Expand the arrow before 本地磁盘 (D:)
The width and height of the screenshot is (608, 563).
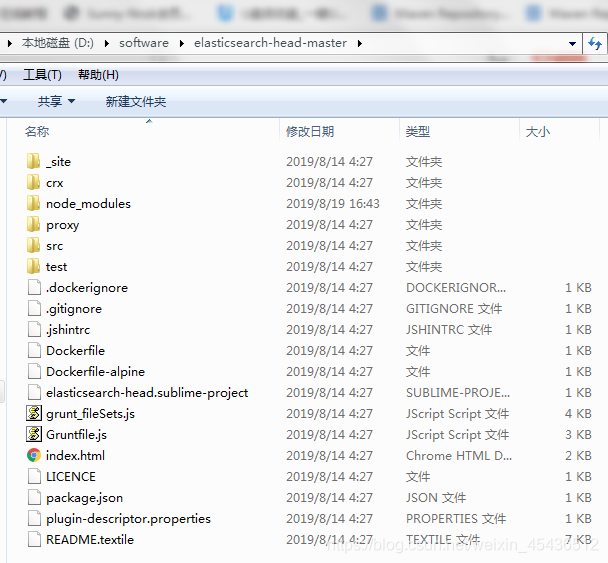pyautogui.click(x=10, y=43)
